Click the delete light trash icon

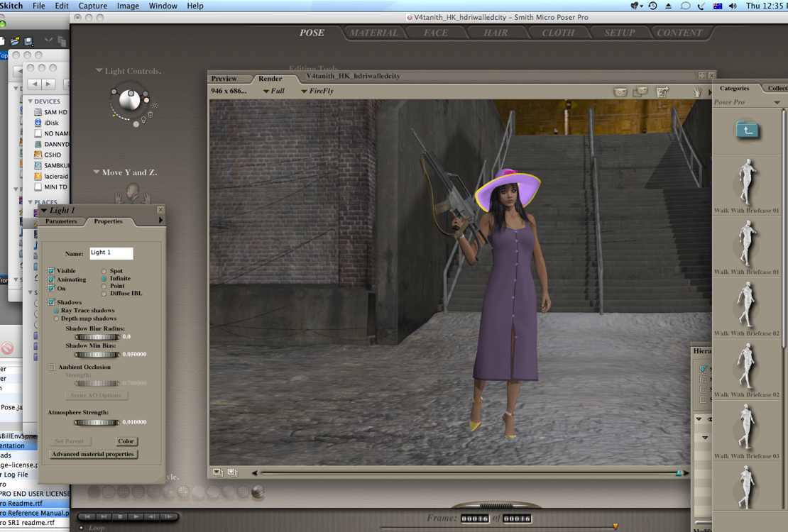(150, 115)
